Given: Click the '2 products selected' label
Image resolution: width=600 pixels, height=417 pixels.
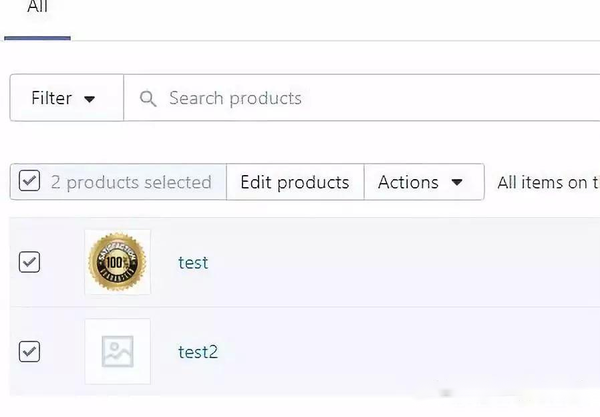Looking at the screenshot, I should [x=131, y=182].
